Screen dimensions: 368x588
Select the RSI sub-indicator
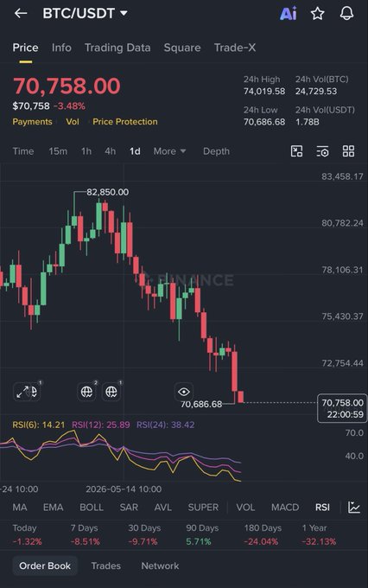coord(322,508)
